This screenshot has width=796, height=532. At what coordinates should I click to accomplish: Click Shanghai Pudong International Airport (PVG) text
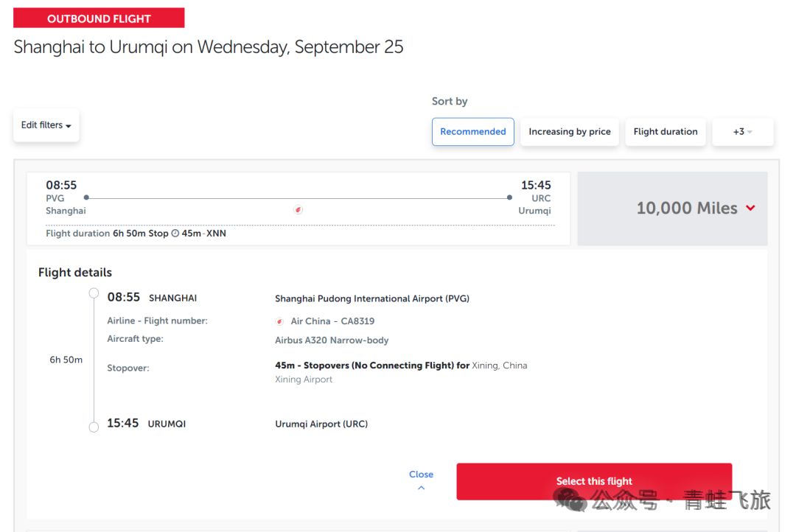[x=371, y=298]
